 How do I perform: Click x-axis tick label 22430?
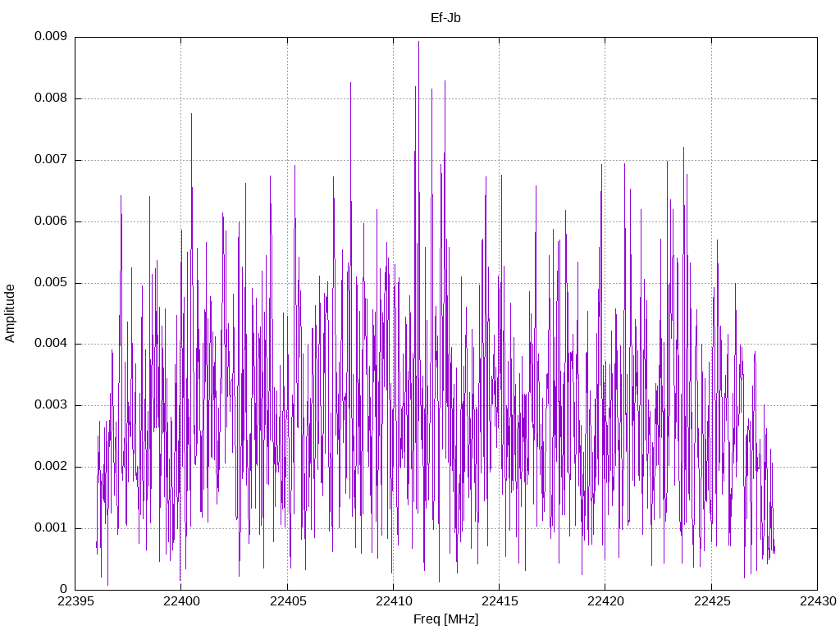818,601
